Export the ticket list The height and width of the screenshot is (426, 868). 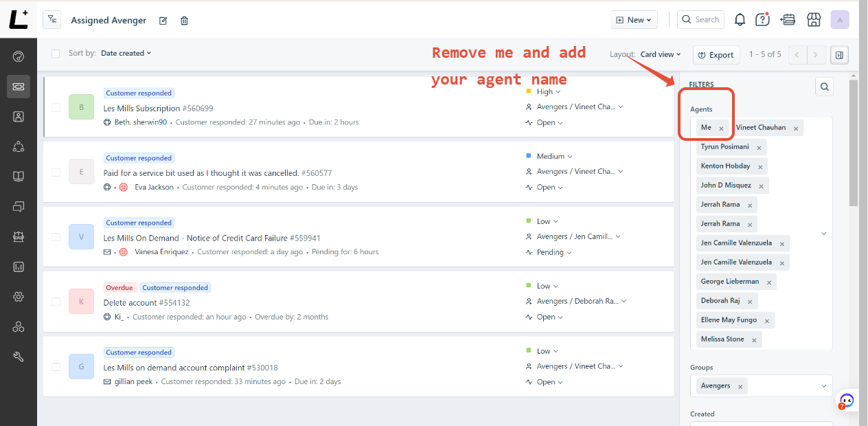[716, 55]
